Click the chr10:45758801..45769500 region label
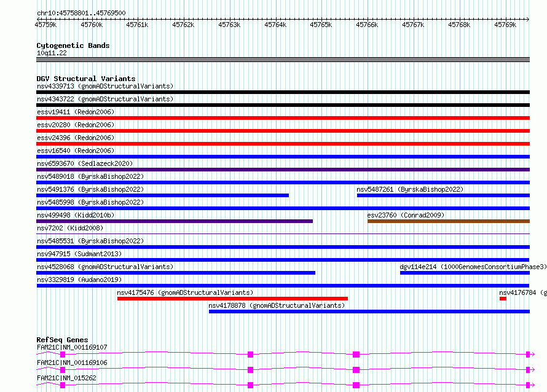The width and height of the screenshot is (547, 392). click(81, 13)
